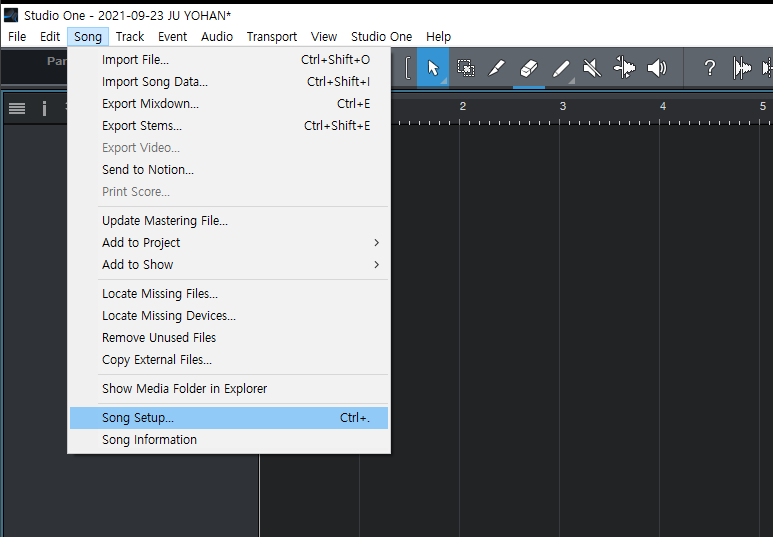
Task: Select Export Stems...
Action: tap(229, 125)
